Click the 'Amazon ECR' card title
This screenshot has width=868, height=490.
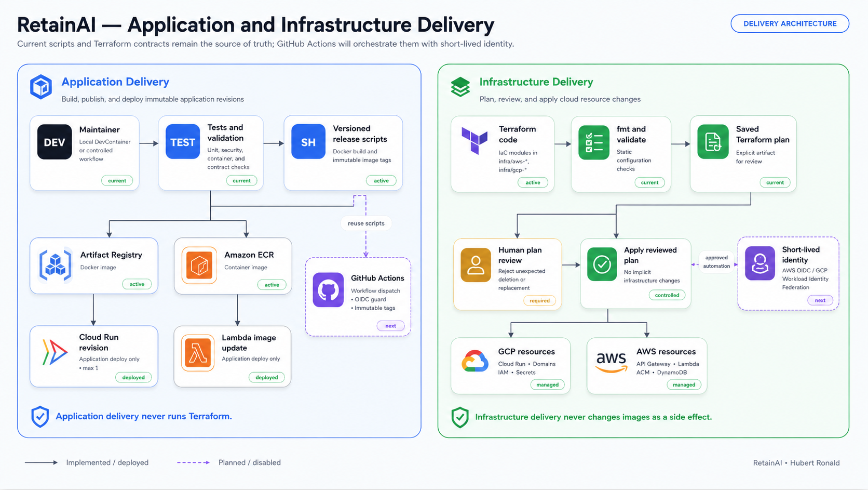pos(249,255)
